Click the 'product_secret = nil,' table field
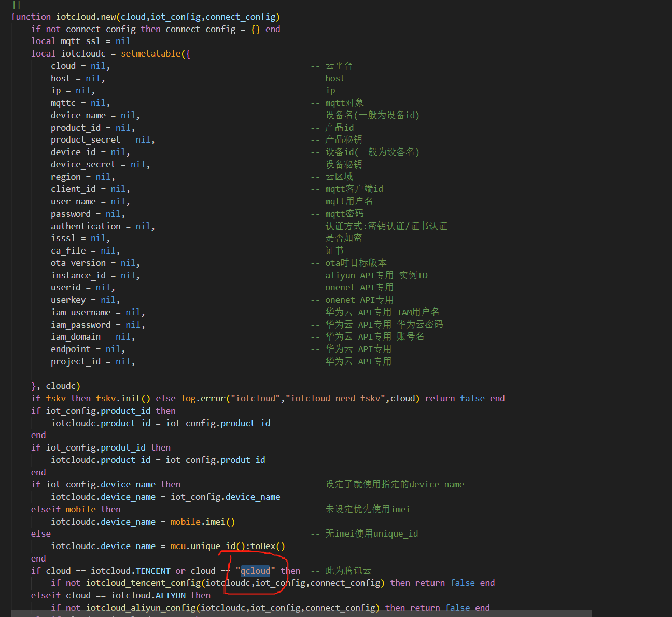This screenshot has width=672, height=617. coord(103,139)
